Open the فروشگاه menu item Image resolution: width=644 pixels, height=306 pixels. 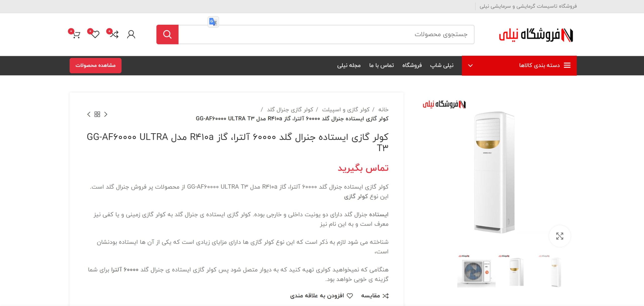coord(412,65)
